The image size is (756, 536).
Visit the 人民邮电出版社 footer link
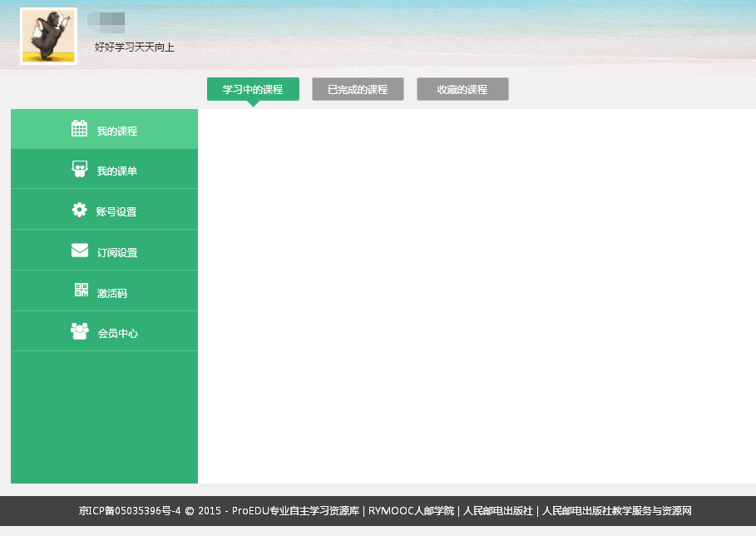coord(497,511)
